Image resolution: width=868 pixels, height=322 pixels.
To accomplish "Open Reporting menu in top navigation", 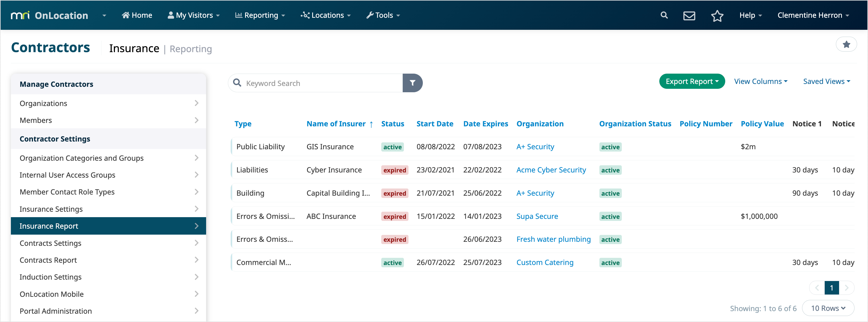I will pos(260,15).
